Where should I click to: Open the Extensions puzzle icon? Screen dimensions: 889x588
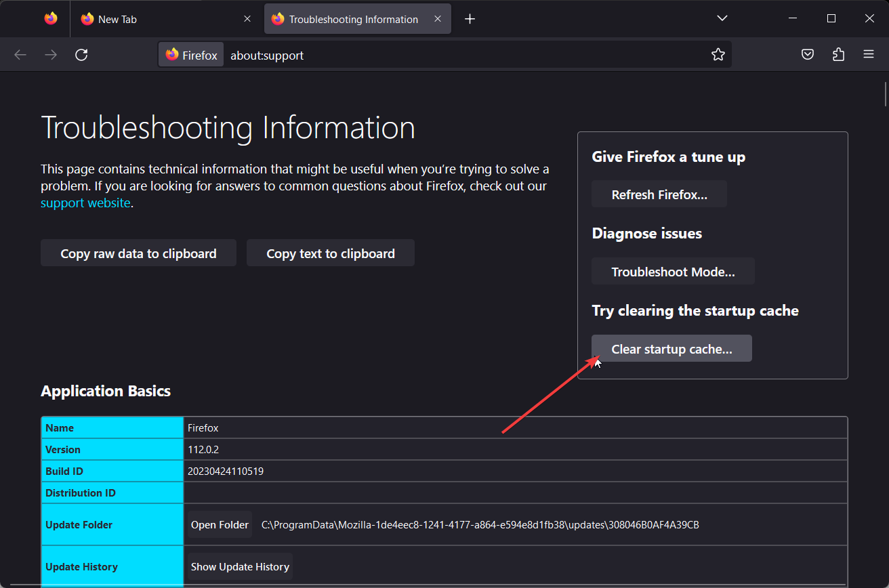click(838, 55)
